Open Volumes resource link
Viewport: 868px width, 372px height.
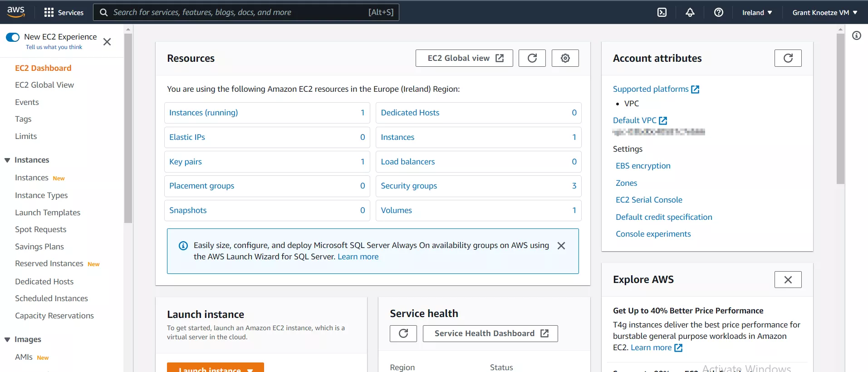(x=397, y=210)
